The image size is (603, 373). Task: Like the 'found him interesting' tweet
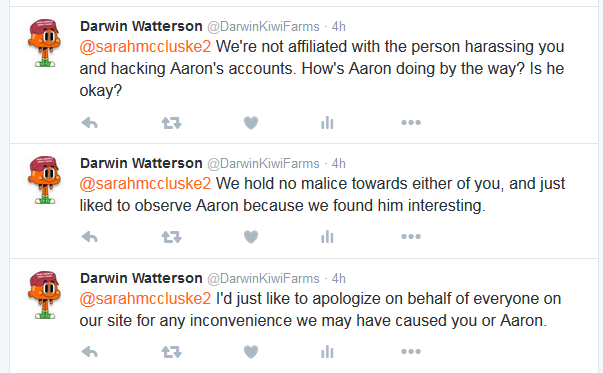click(x=251, y=237)
